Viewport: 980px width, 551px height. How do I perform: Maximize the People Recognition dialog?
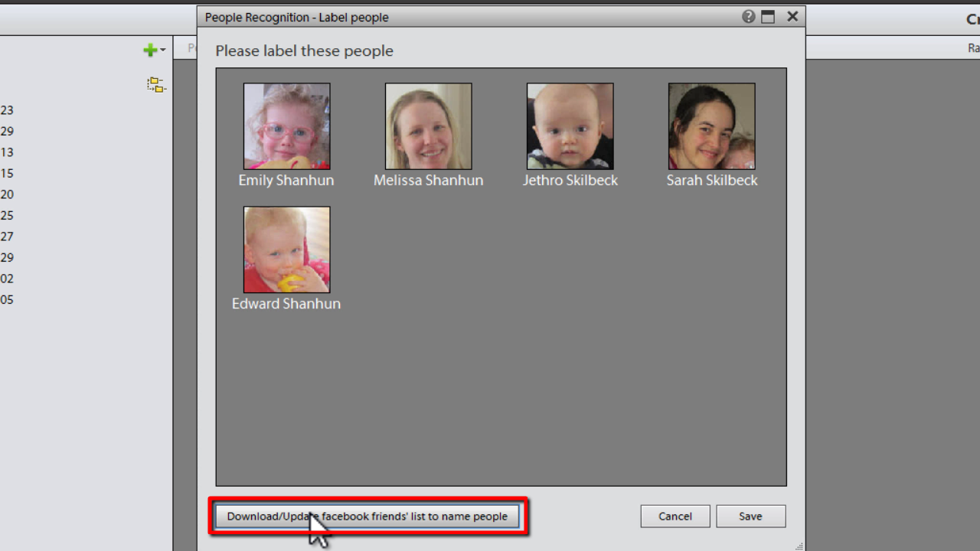(769, 17)
